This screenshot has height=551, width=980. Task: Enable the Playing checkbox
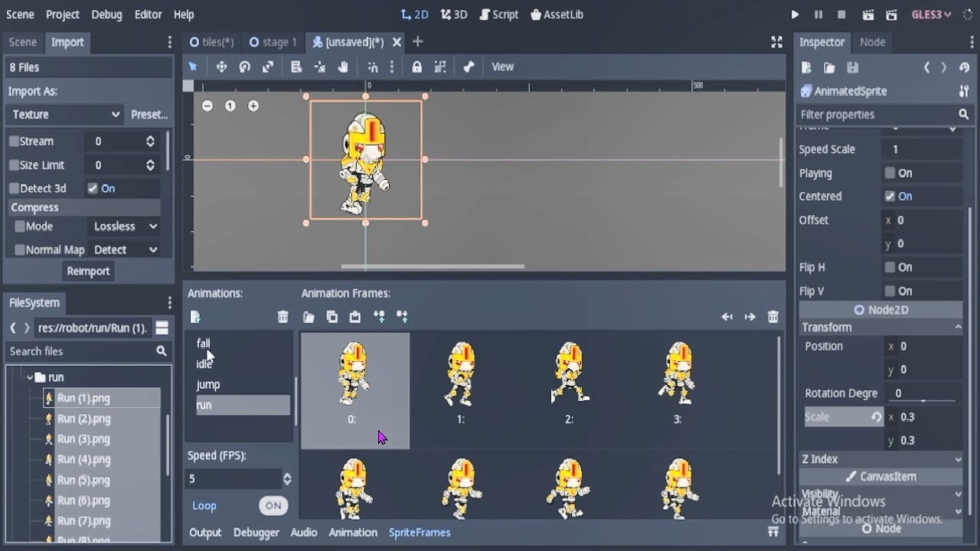pyautogui.click(x=890, y=173)
